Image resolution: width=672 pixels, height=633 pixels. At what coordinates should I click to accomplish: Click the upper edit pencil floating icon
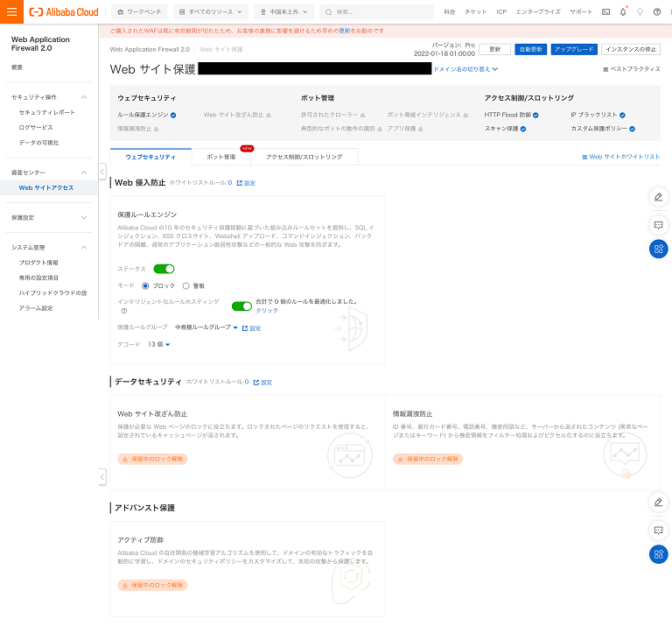coord(659,197)
